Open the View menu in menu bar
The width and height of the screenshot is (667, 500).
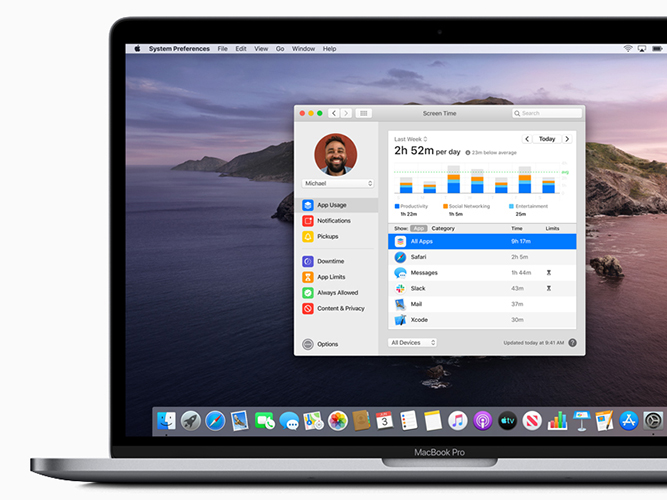point(261,49)
